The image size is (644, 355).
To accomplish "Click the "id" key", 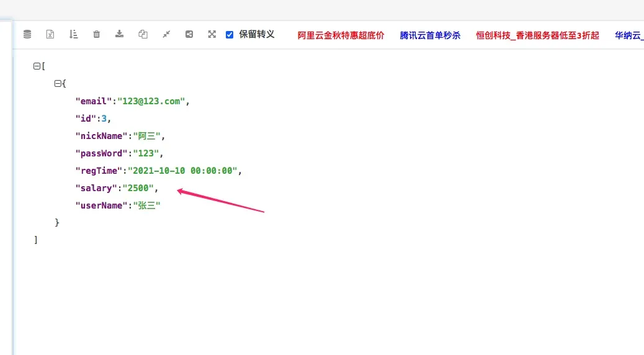I will coord(86,119).
